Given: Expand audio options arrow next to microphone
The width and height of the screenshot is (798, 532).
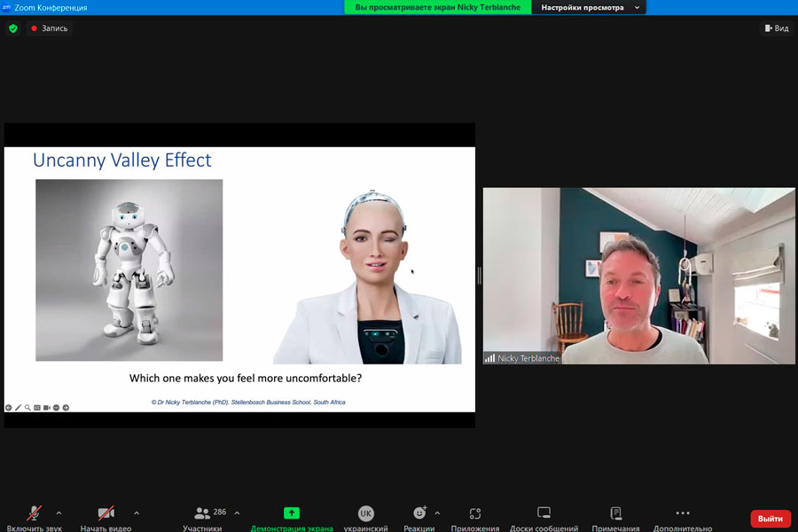Looking at the screenshot, I should (59, 512).
